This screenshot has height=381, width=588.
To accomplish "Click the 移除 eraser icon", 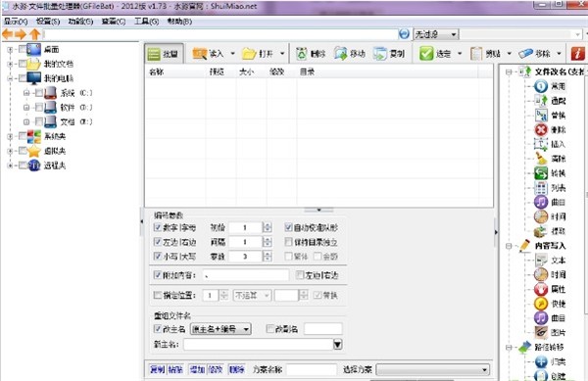I will tap(525, 54).
